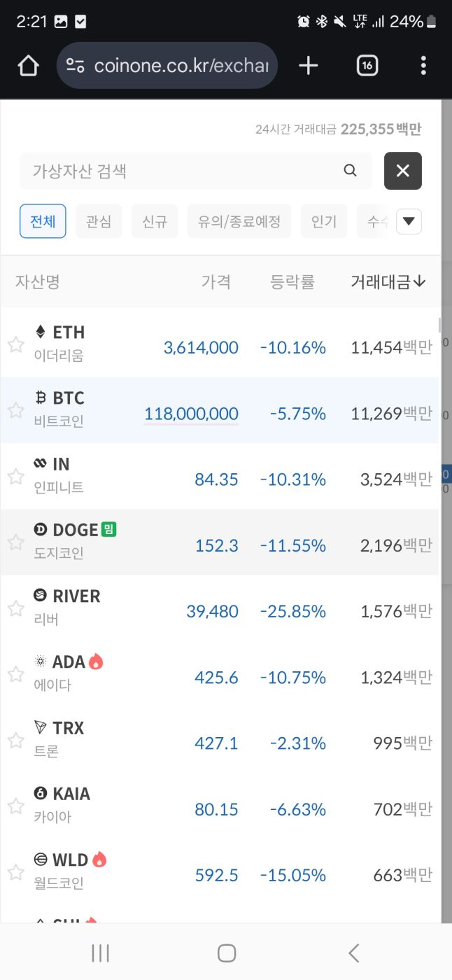Tap the site settings icon in address bar
The height and width of the screenshot is (980, 452).
click(76, 66)
